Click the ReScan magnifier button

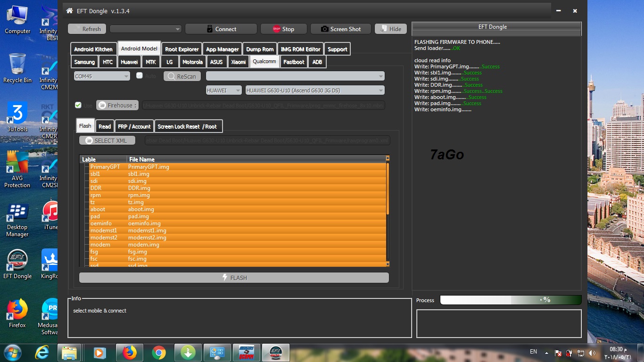(x=182, y=76)
